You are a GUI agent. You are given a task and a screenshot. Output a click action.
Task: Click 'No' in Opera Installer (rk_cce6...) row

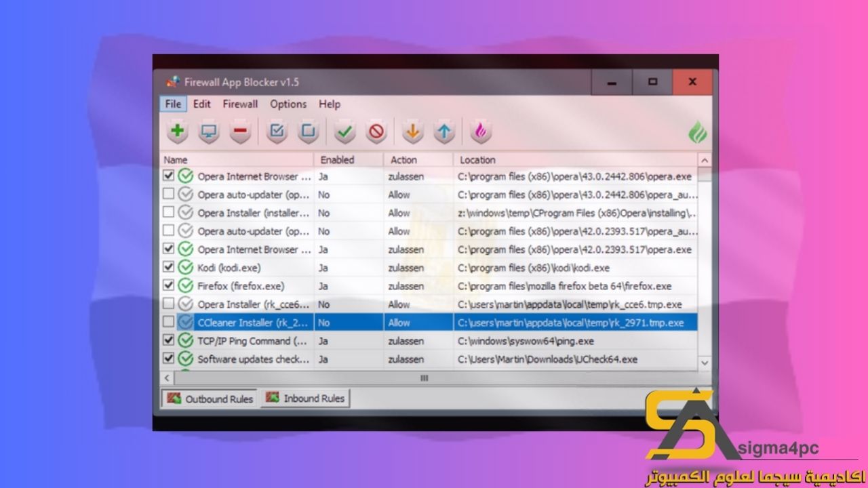coord(324,304)
